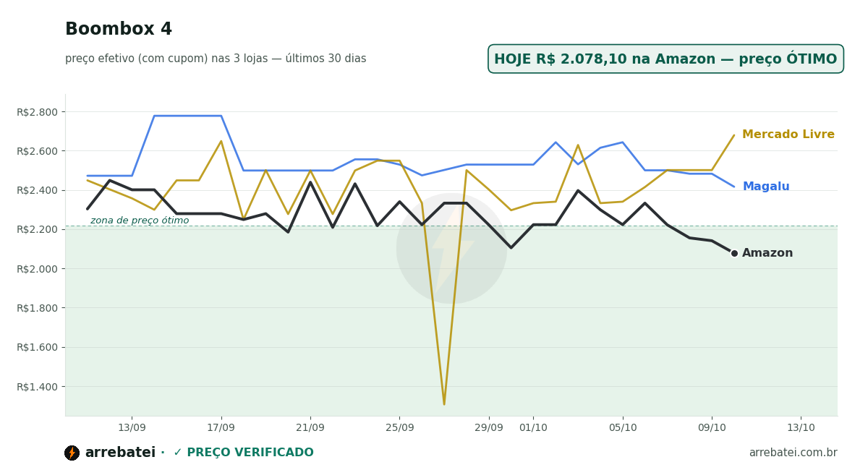Click the Amazon line's end point marker

point(734,253)
